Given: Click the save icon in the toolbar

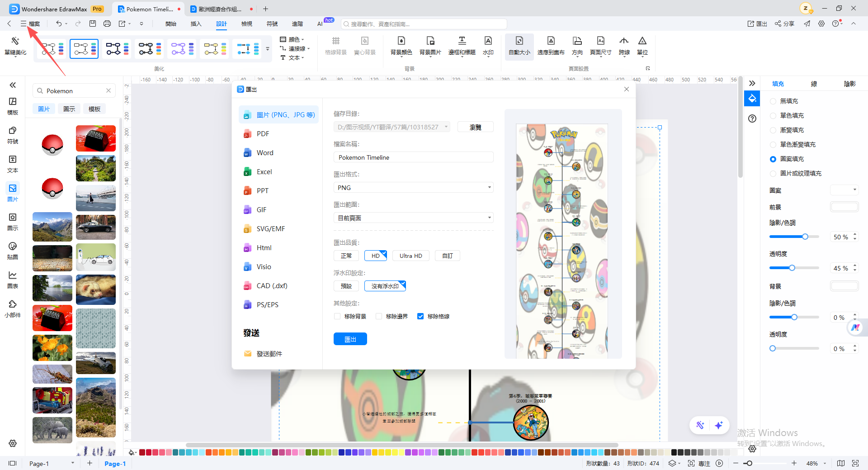Looking at the screenshot, I should pos(93,24).
